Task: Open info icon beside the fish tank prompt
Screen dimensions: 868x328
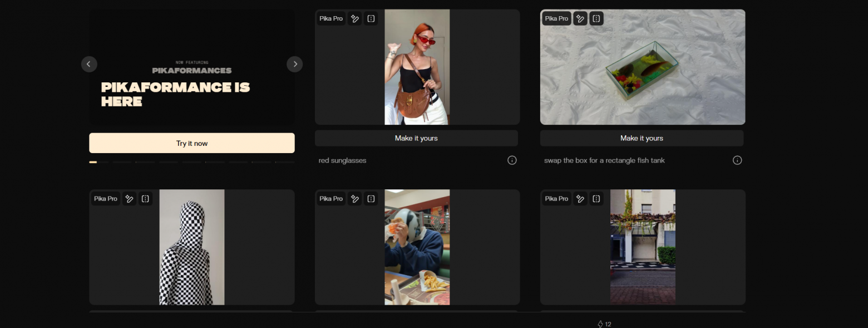Action: [x=737, y=160]
